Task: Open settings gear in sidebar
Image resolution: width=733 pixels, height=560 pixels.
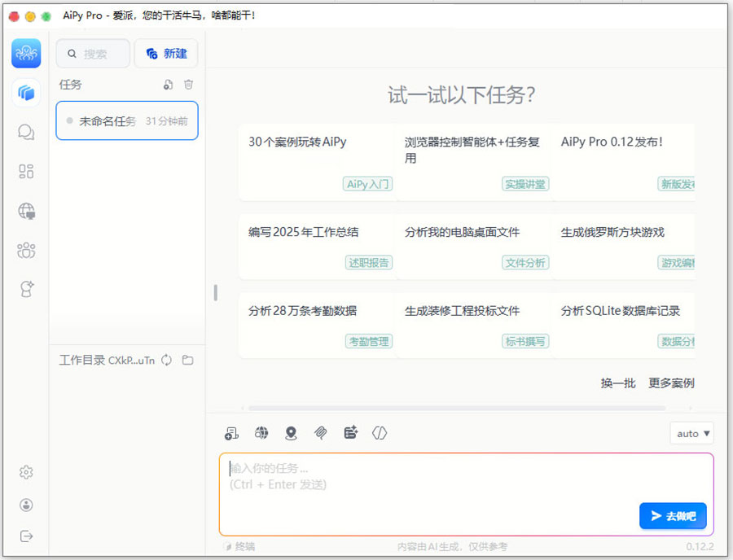Action: pyautogui.click(x=26, y=472)
